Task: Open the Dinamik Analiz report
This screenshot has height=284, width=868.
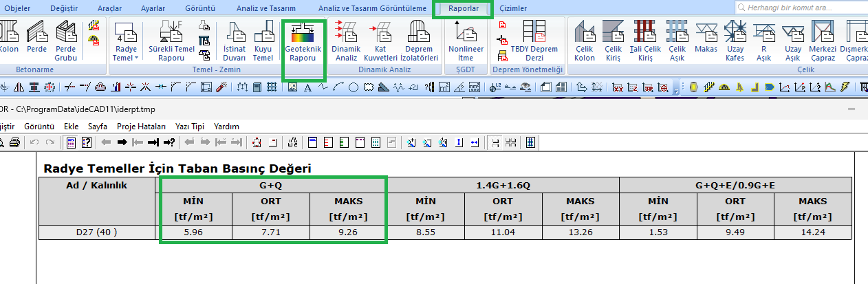Action: pyautogui.click(x=345, y=41)
